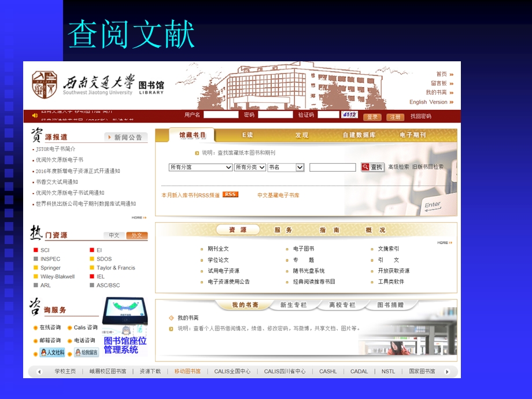Open the 所有分馆 branch dropdown
Image resolution: width=532 pixels, height=399 pixels.
(200, 167)
